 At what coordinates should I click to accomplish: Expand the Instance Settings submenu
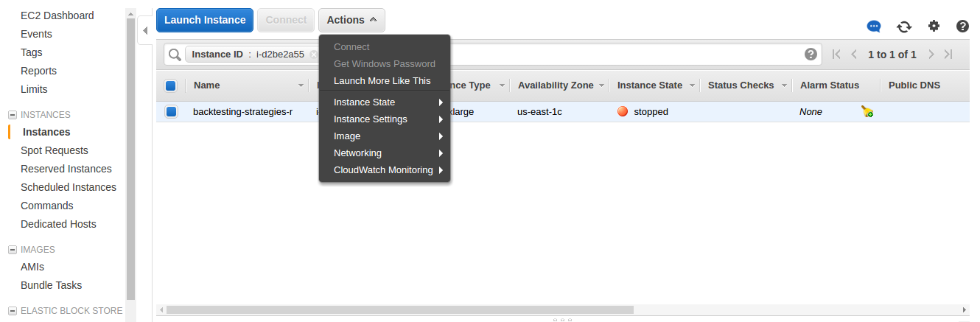click(384, 119)
